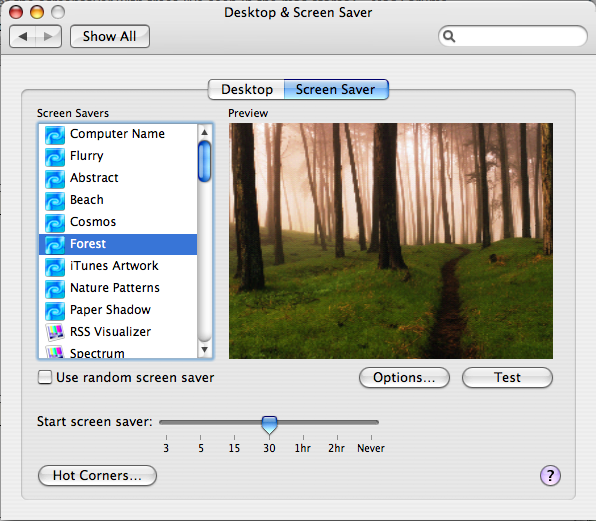The image size is (596, 521).
Task: Click the magnifier icon in search field
Action: [449, 36]
